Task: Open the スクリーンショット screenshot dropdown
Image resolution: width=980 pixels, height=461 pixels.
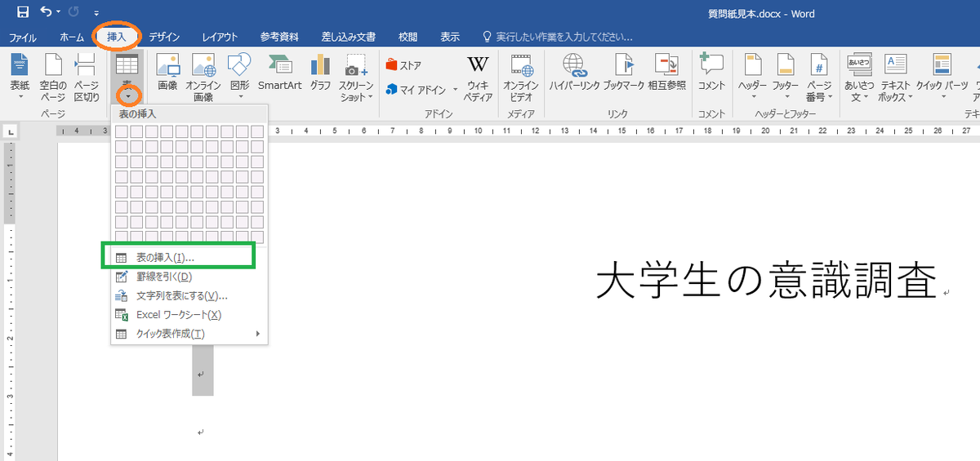Action: 356,77
